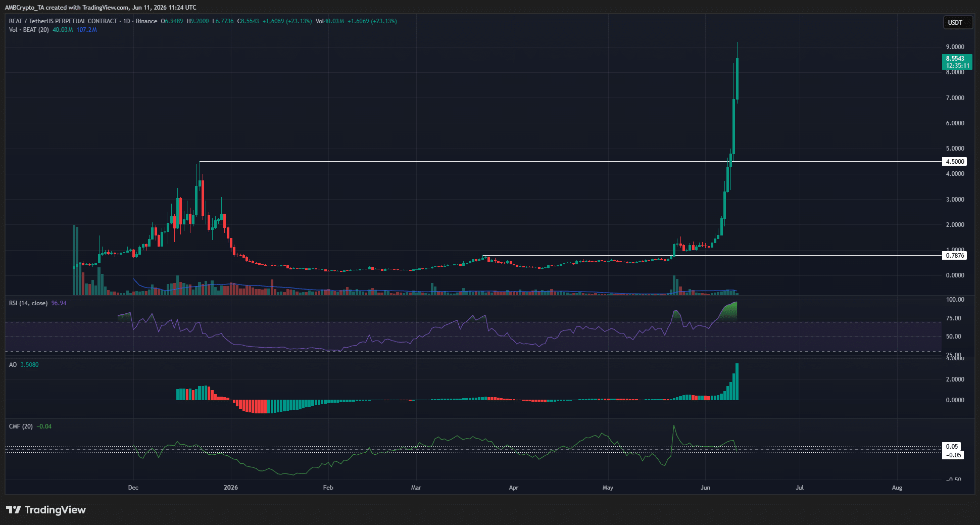Viewport: 980px width, 525px height.
Task: Click 6.0000 on the price axis
Action: pyautogui.click(x=955, y=123)
